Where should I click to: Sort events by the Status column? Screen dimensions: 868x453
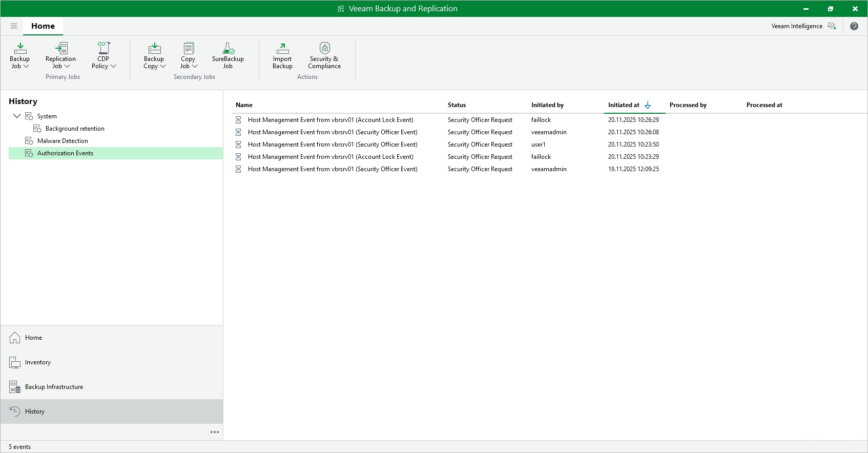coord(457,105)
